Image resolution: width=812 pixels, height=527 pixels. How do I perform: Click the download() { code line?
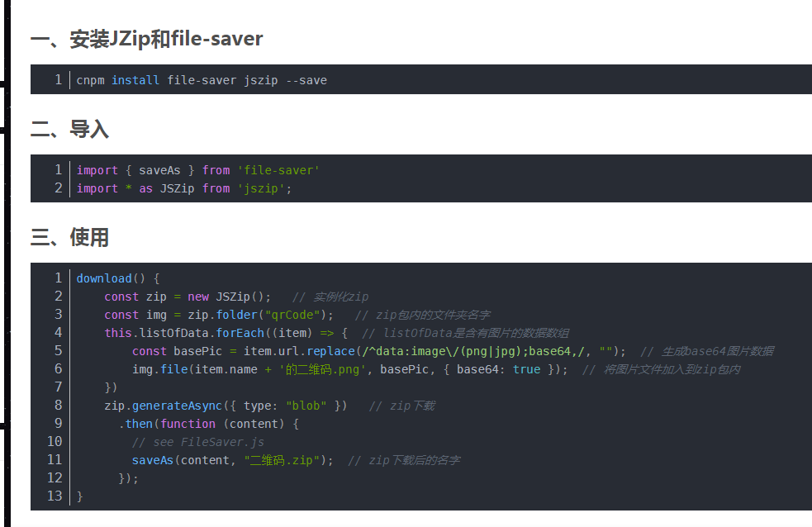pyautogui.click(x=118, y=278)
